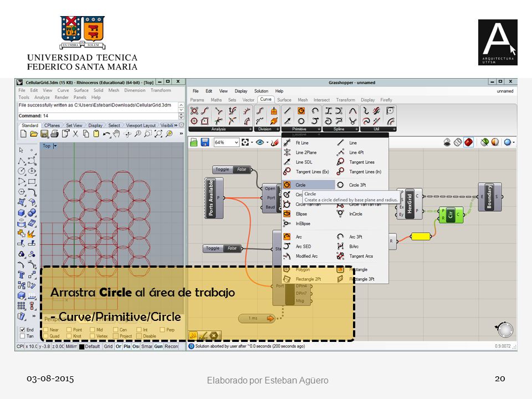The height and width of the screenshot is (399, 532).
Task: Switch to the Params tab in Grasshopper
Action: click(197, 100)
